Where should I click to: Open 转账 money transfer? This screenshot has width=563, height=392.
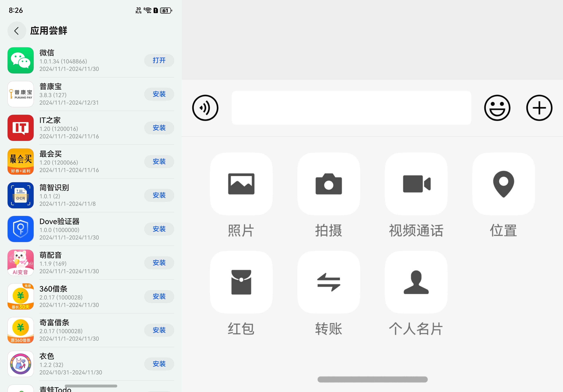[329, 282]
